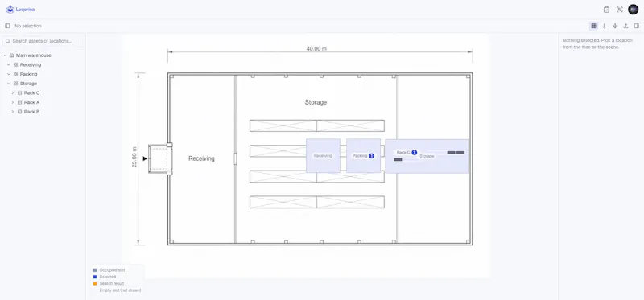The height and width of the screenshot is (300, 644).
Task: Toggle the right details panel icon
Action: pos(637,26)
